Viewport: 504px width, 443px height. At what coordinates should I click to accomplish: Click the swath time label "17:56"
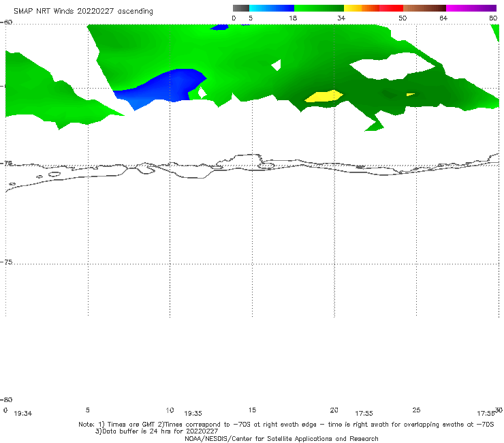(x=486, y=414)
